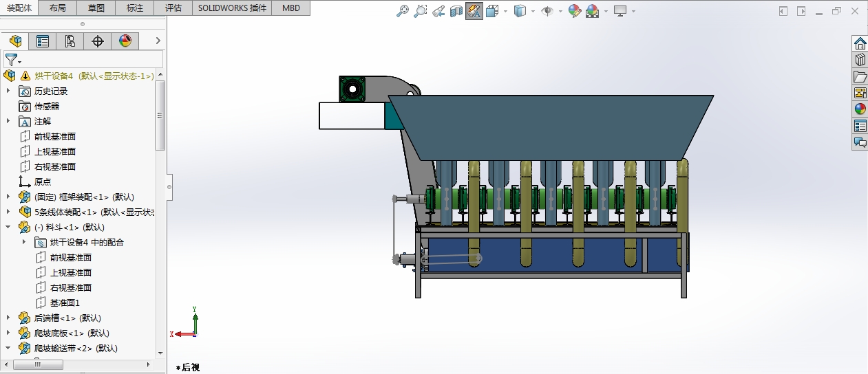Activate the Section View tool
The image size is (868, 374).
tap(456, 11)
